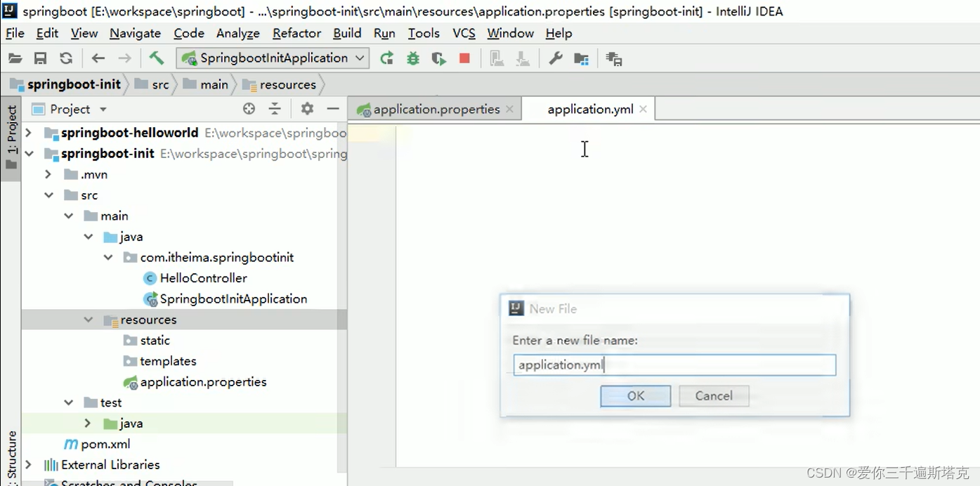Expand the .mvn folder
Viewport: 980px width, 486px height.
48,174
